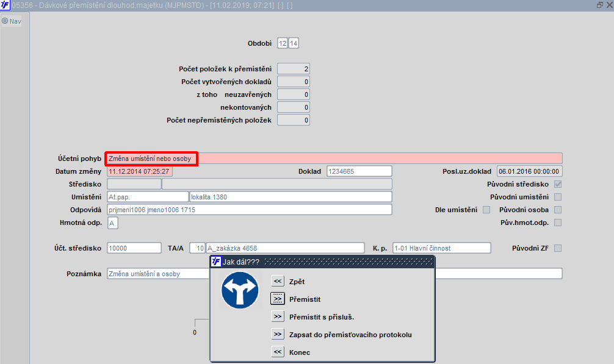The image size is (614, 364).
Task: Click the Jak dál??? dialog title bar
Action: pos(322,262)
